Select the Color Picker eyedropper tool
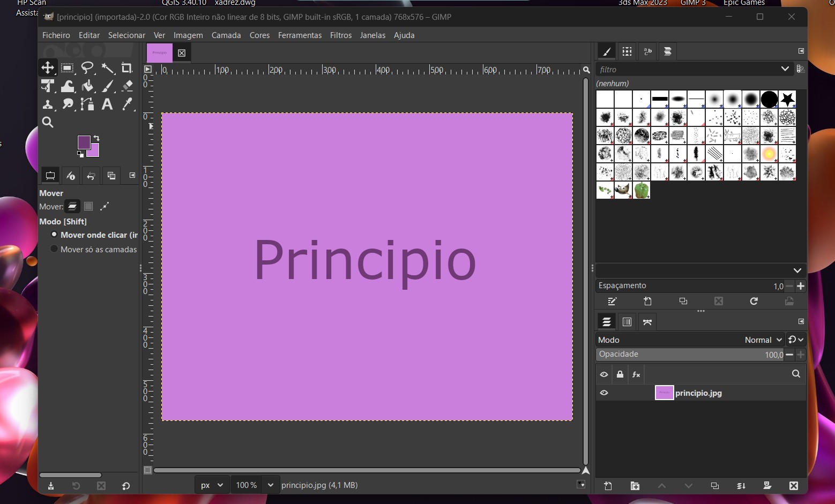 pyautogui.click(x=127, y=104)
